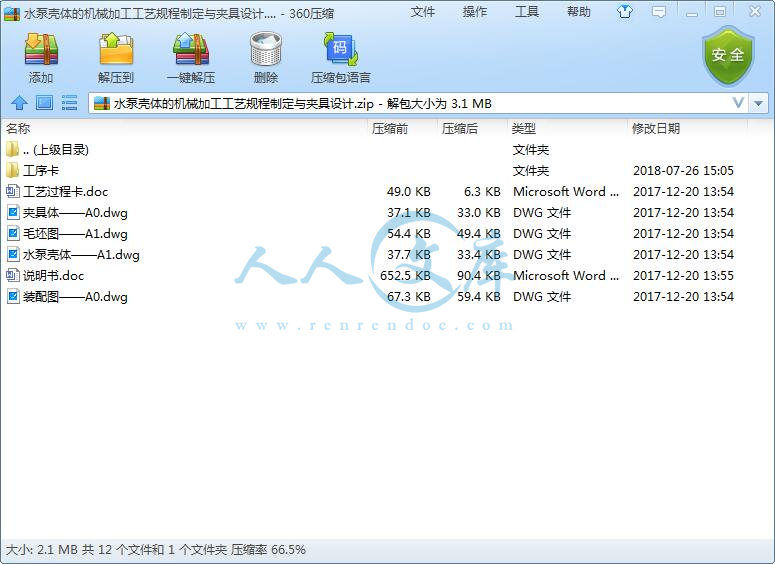Click the 6.3 KB compressed size value

coord(482,192)
